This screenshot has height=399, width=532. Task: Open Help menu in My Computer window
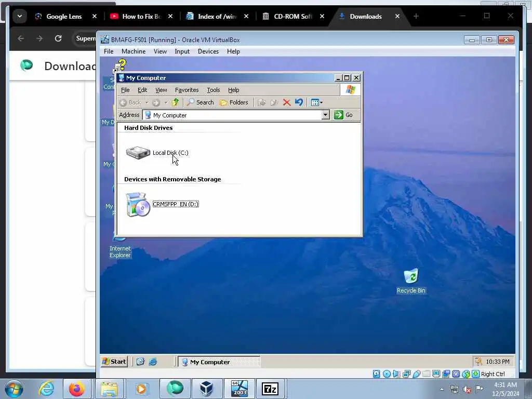click(233, 90)
